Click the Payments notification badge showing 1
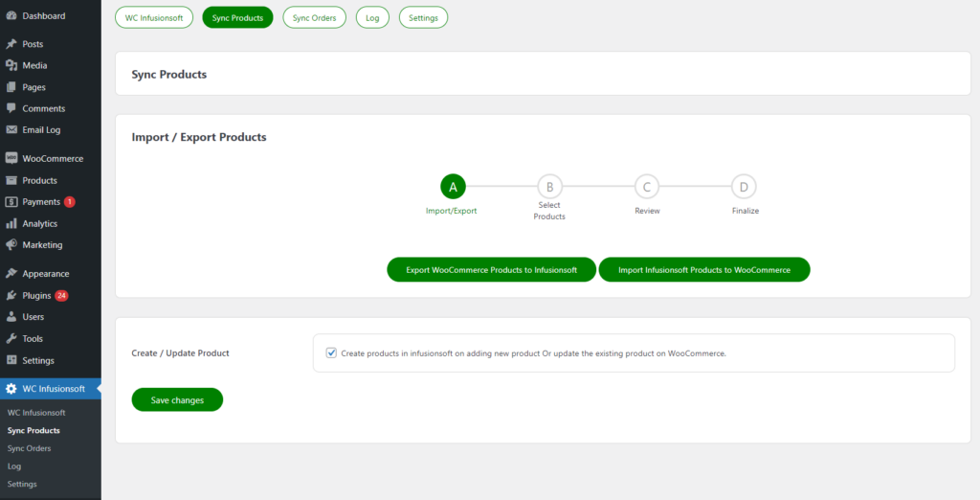Viewport: 980px width, 500px height. pyautogui.click(x=69, y=201)
